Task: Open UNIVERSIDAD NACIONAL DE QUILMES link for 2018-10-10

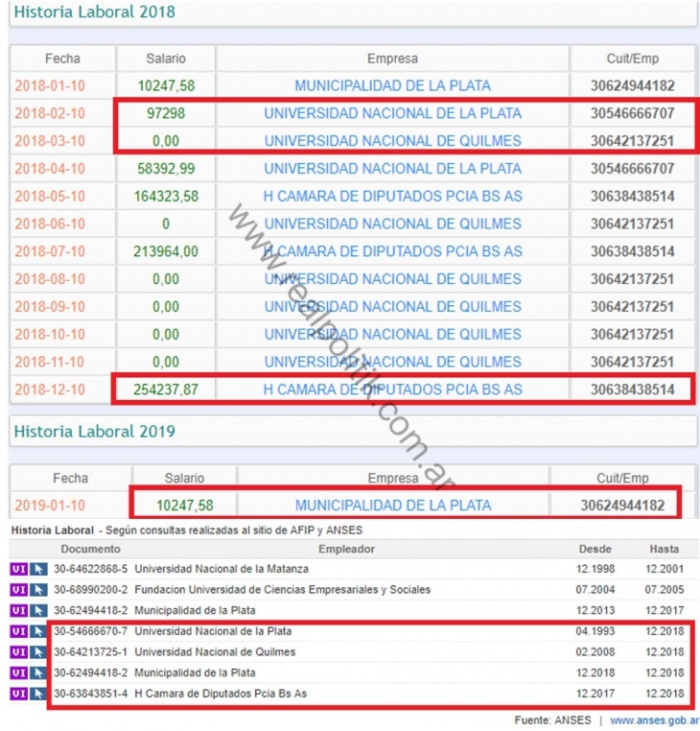Action: 392,334
